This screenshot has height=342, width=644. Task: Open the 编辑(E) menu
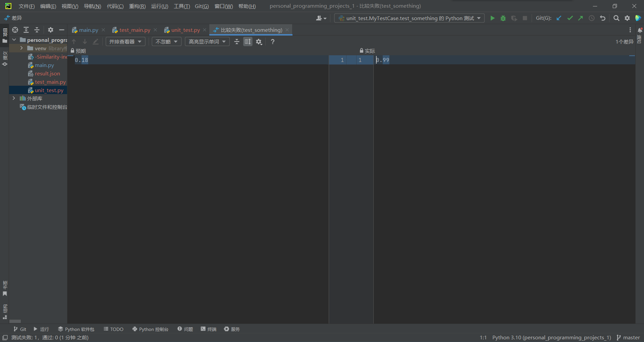pos(48,6)
